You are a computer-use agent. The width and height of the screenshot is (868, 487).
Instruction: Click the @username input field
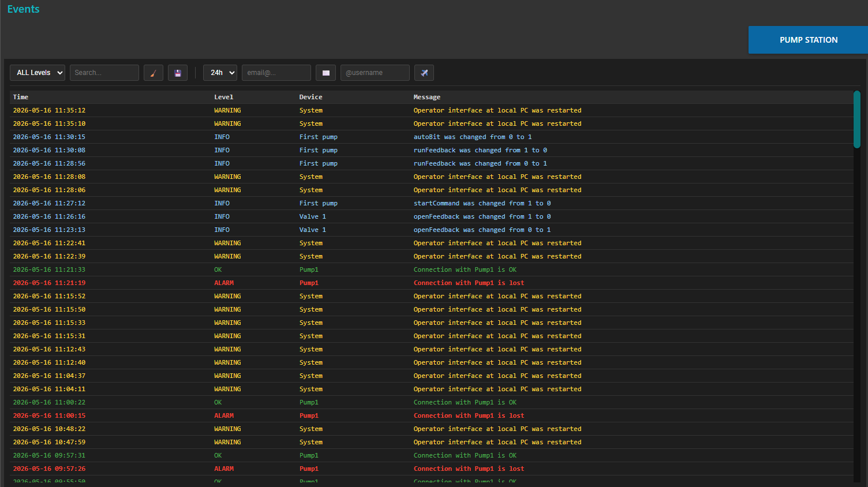[375, 73]
